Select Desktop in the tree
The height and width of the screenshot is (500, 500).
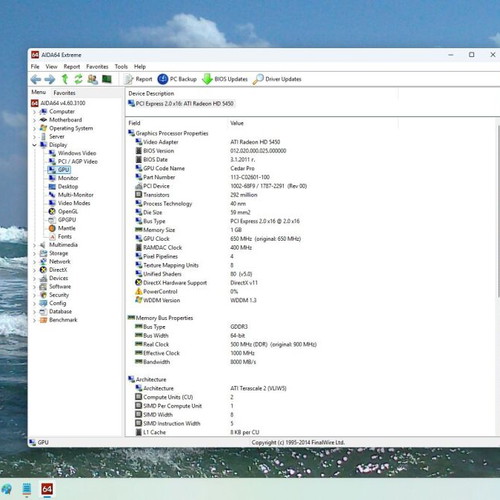pyautogui.click(x=63, y=186)
